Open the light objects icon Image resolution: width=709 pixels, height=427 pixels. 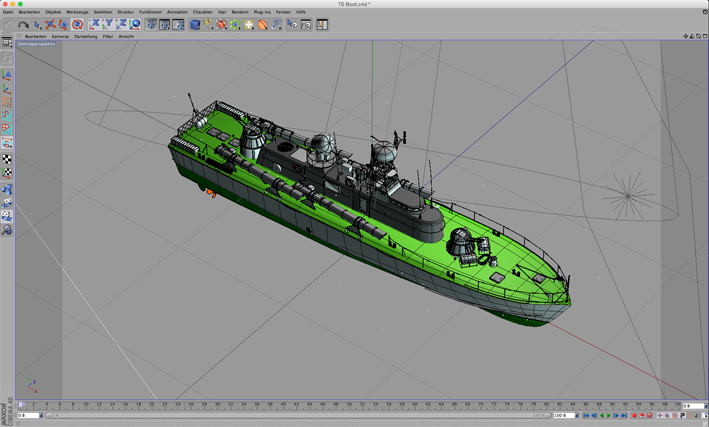pos(249,25)
